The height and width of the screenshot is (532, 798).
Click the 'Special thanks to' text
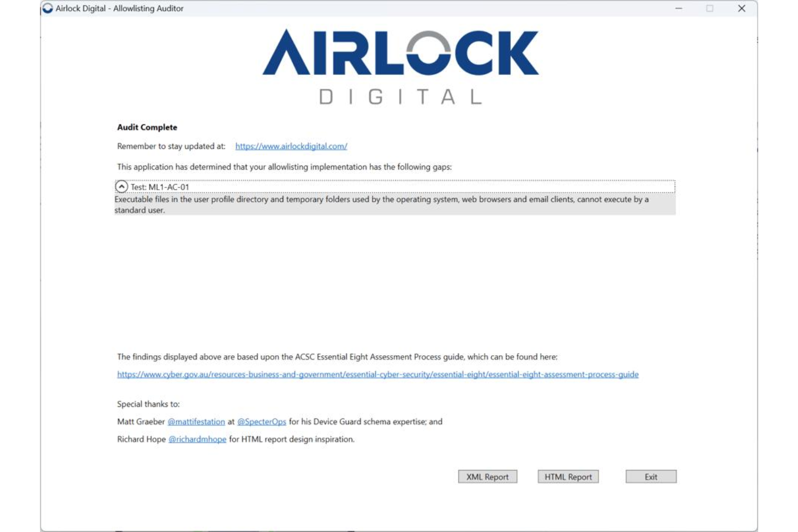click(149, 404)
